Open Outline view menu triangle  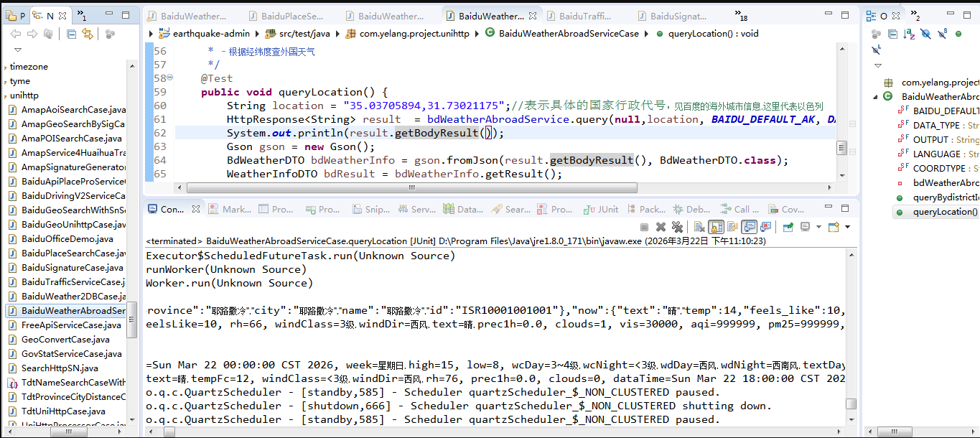pos(878,65)
